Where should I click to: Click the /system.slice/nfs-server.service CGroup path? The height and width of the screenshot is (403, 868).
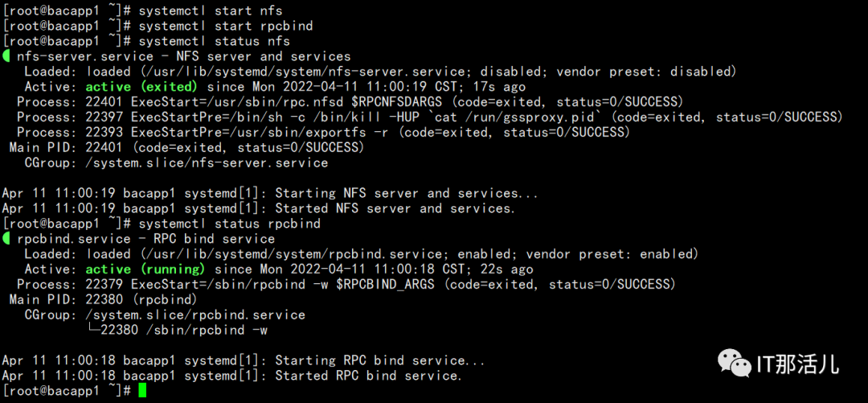pos(207,163)
